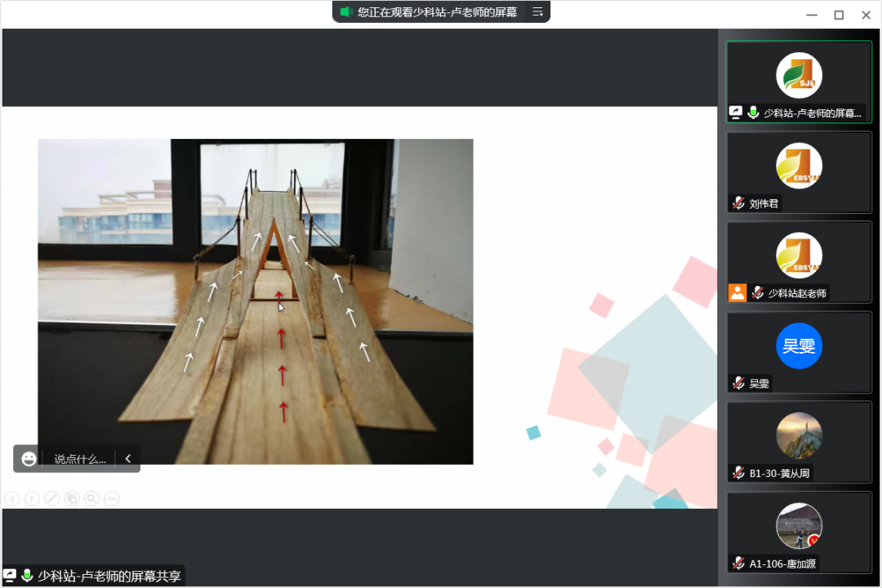
Task: Select 少科站-卢老师 participant tile
Action: (799, 82)
